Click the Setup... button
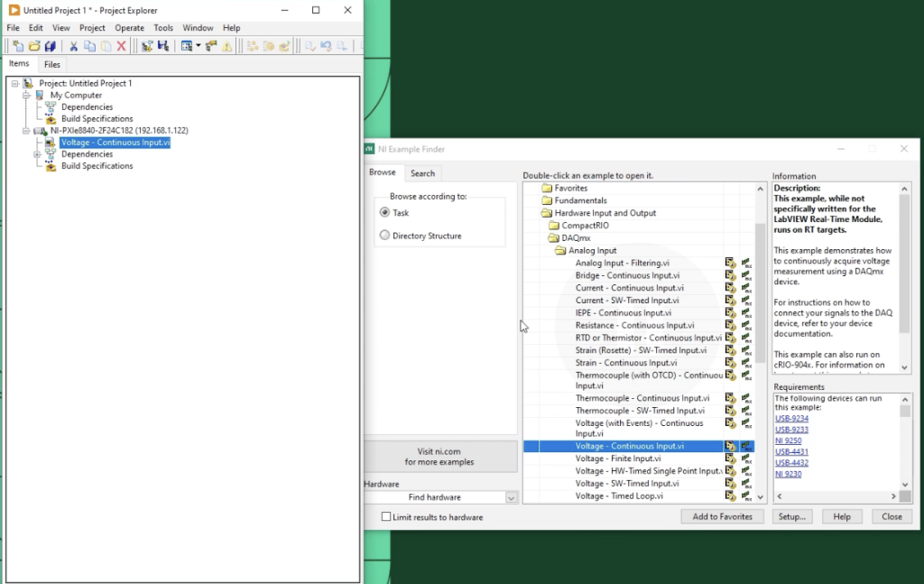The image size is (924, 584). coord(792,517)
